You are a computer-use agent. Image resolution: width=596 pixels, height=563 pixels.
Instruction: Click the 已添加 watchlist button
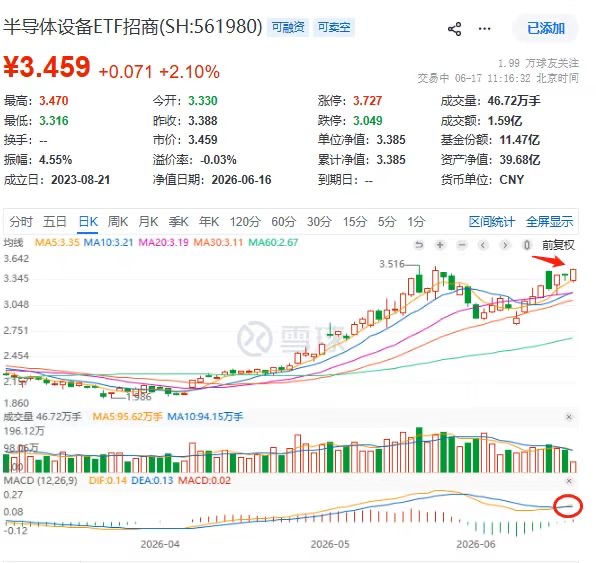pos(545,29)
